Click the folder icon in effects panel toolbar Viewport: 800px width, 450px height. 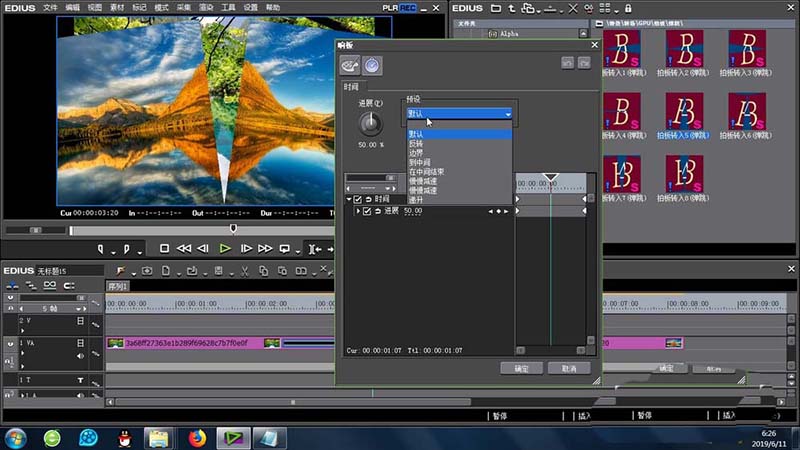click(495, 8)
